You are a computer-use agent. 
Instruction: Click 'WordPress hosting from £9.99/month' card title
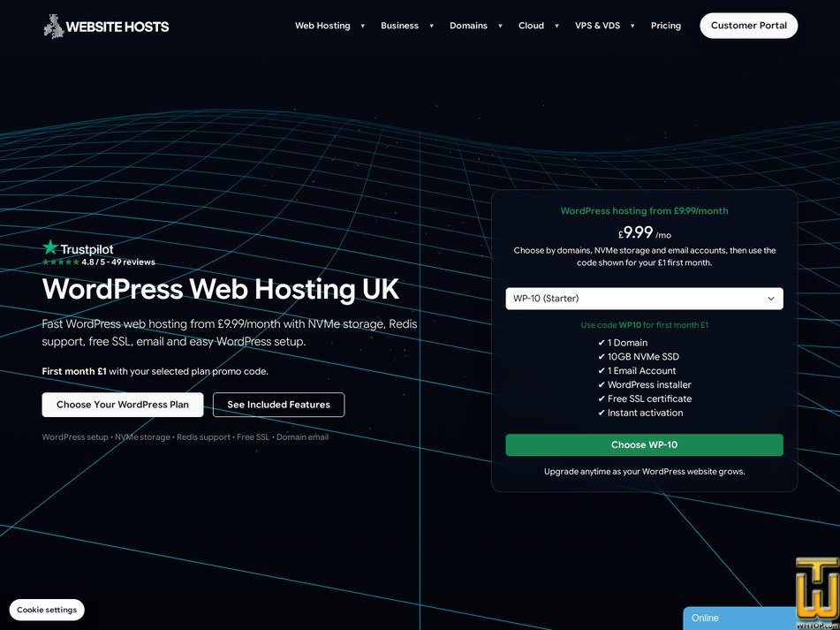click(644, 210)
